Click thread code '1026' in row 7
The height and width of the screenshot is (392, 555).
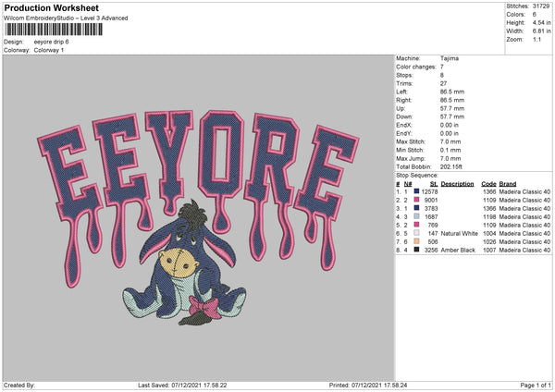click(489, 242)
